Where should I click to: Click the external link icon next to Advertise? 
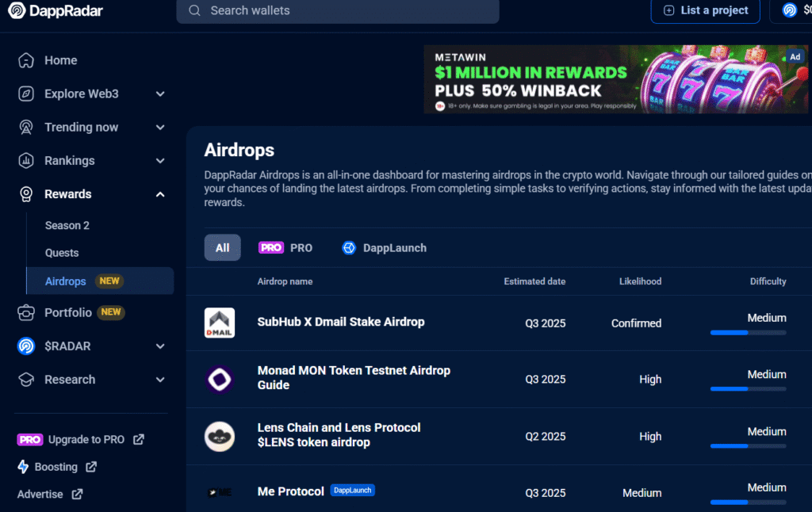click(77, 495)
